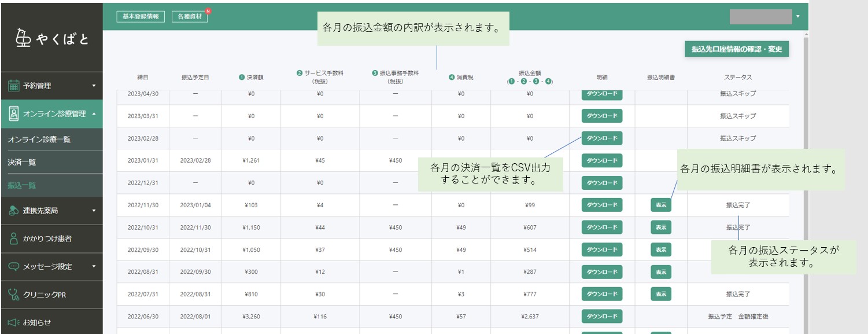Download the statement for 2023/03/31
868x334 pixels.
pyautogui.click(x=602, y=116)
